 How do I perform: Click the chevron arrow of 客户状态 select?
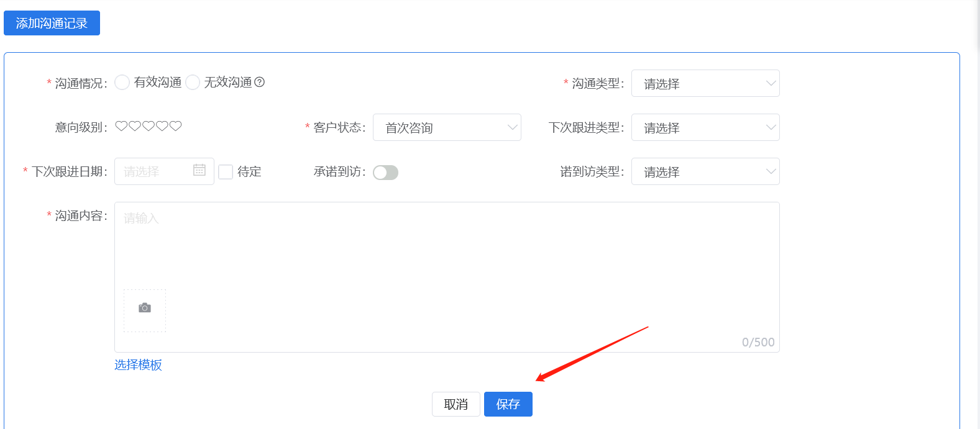point(513,127)
